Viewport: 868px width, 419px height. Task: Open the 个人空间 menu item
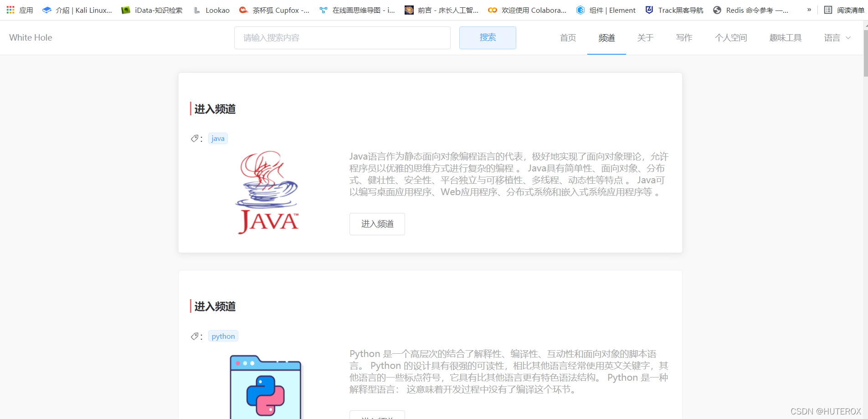click(731, 38)
